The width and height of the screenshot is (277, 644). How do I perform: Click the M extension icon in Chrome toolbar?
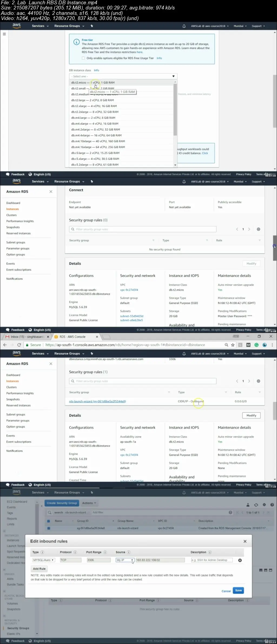248,345
